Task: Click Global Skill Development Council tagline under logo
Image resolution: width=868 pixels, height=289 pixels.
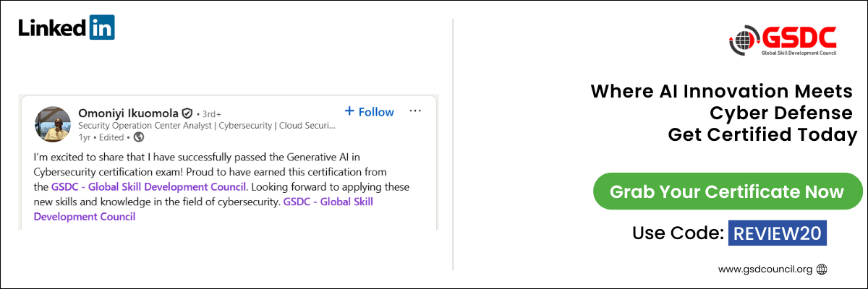Action: click(x=799, y=53)
